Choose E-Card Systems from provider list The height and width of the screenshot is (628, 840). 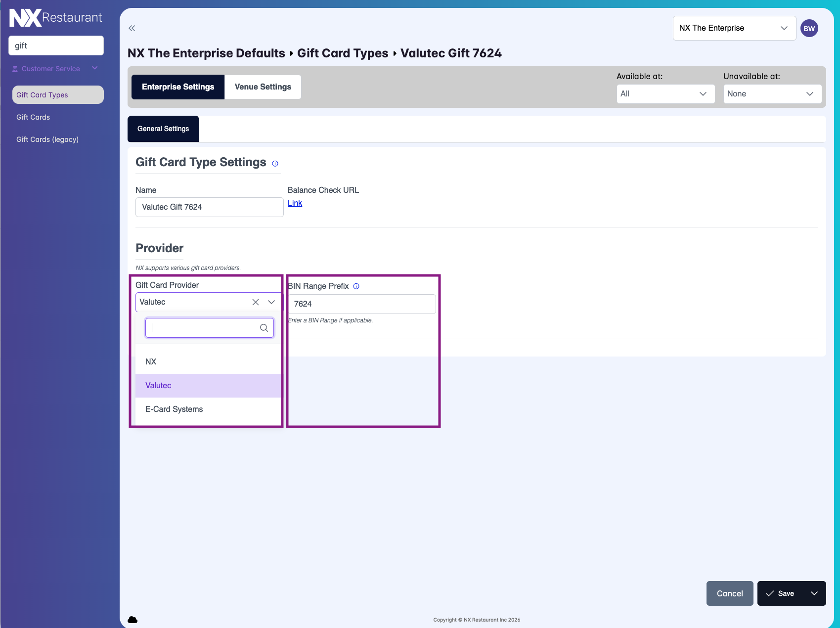[174, 409]
